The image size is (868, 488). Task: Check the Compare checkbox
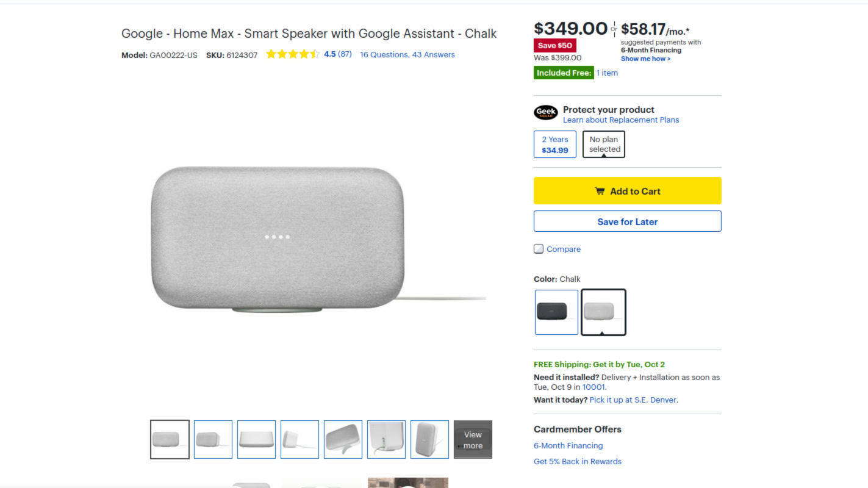click(x=539, y=249)
